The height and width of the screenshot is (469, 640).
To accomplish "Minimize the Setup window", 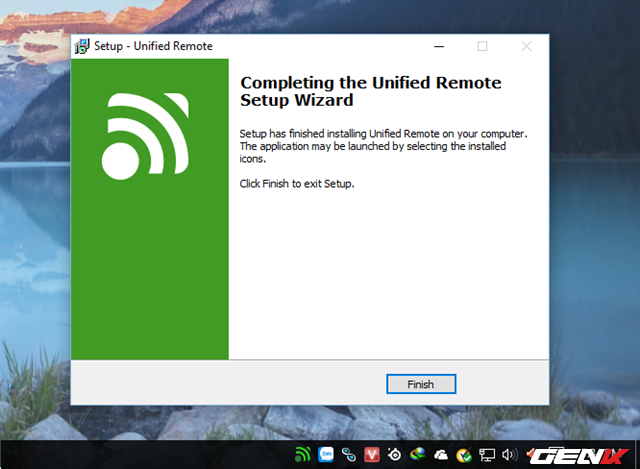I will (x=439, y=47).
